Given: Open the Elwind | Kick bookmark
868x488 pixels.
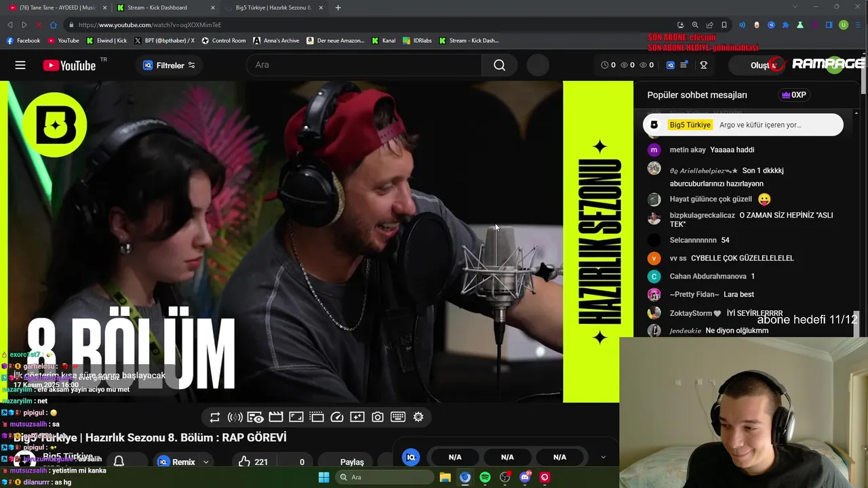Looking at the screenshot, I should [106, 41].
